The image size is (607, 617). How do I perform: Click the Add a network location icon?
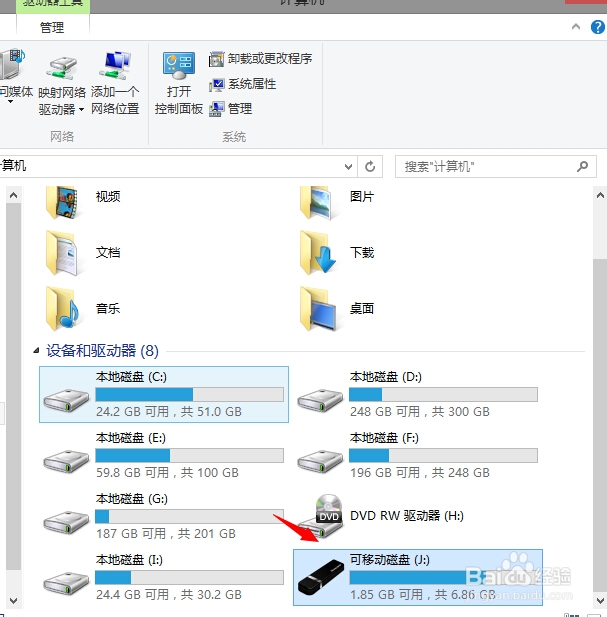click(x=115, y=65)
